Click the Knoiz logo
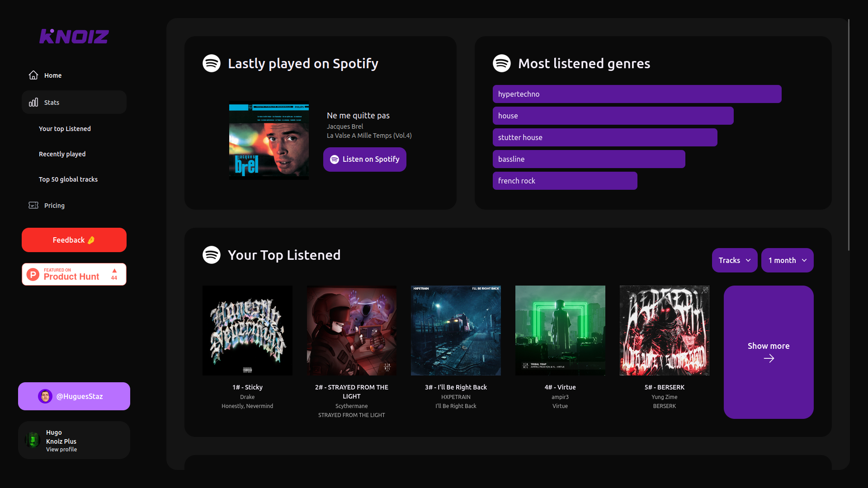The image size is (868, 488). pos(74,36)
